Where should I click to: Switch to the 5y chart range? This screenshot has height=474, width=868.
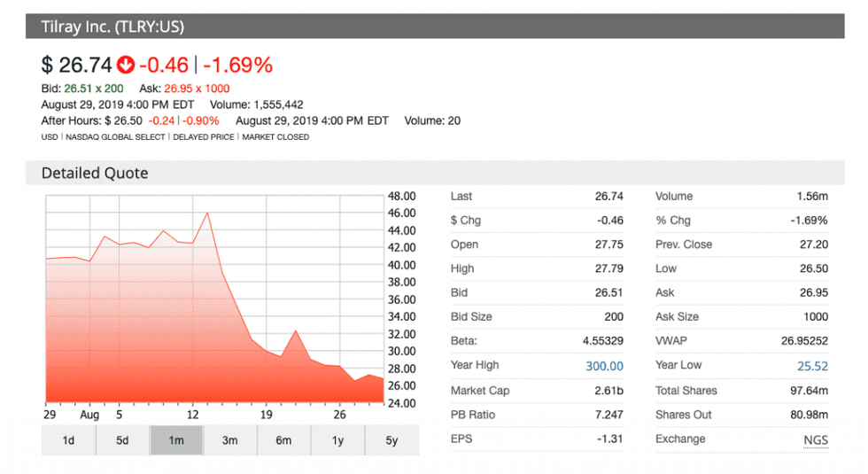[x=391, y=440]
